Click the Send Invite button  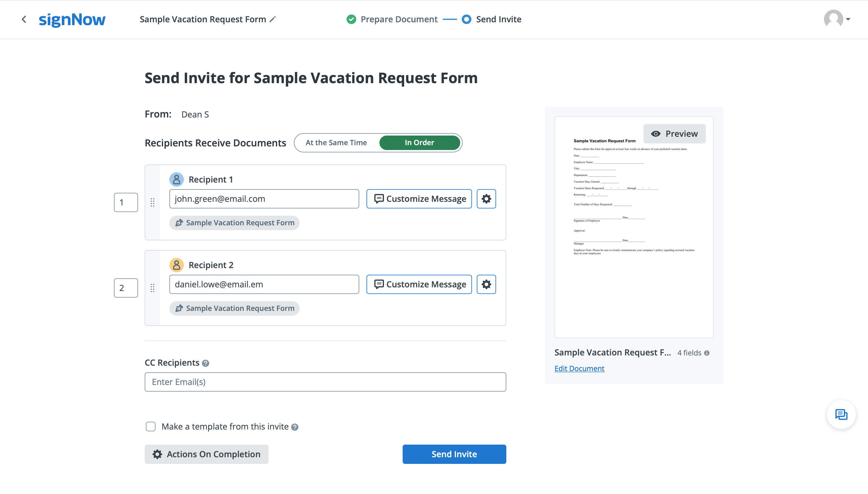pyautogui.click(x=454, y=454)
